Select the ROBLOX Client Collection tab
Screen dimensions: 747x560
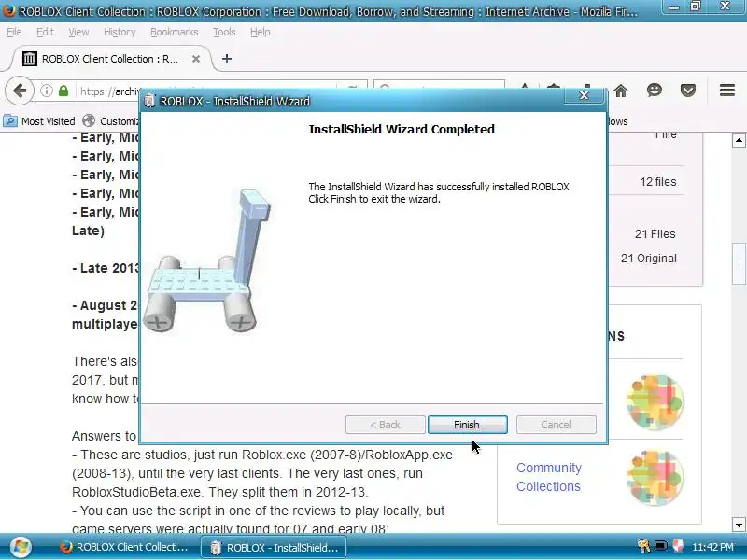tap(110, 59)
